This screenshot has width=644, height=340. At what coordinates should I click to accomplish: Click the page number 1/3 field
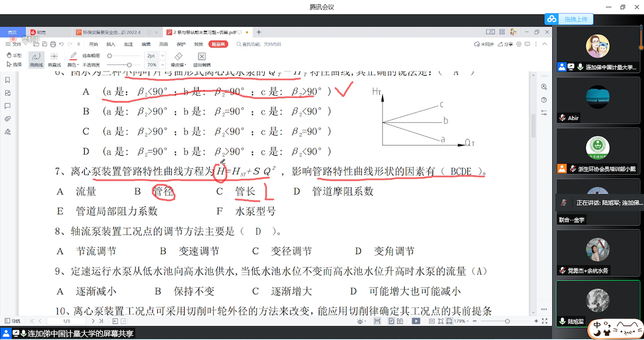pyautogui.click(x=67, y=321)
